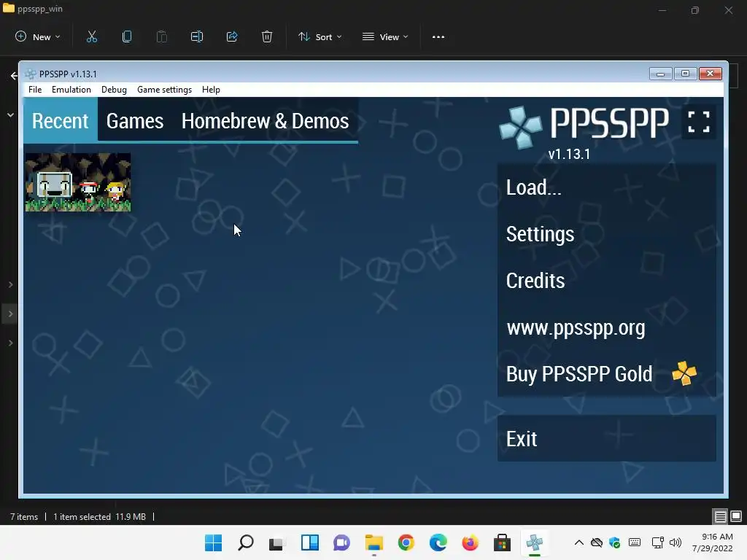This screenshot has width=747, height=560.
Task: Open Chat app on taskbar
Action: coord(341,542)
